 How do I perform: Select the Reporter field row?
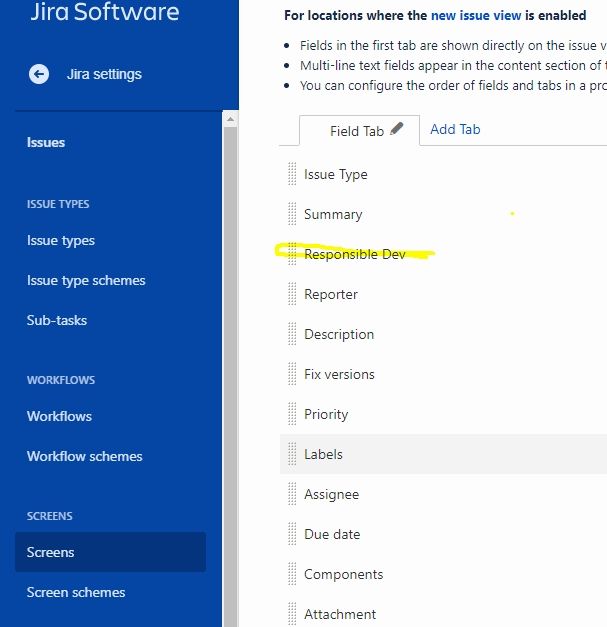pyautogui.click(x=443, y=294)
